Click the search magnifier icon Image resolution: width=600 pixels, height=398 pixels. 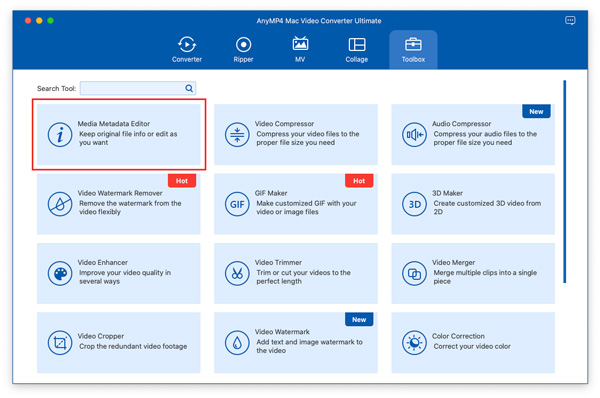click(x=189, y=88)
